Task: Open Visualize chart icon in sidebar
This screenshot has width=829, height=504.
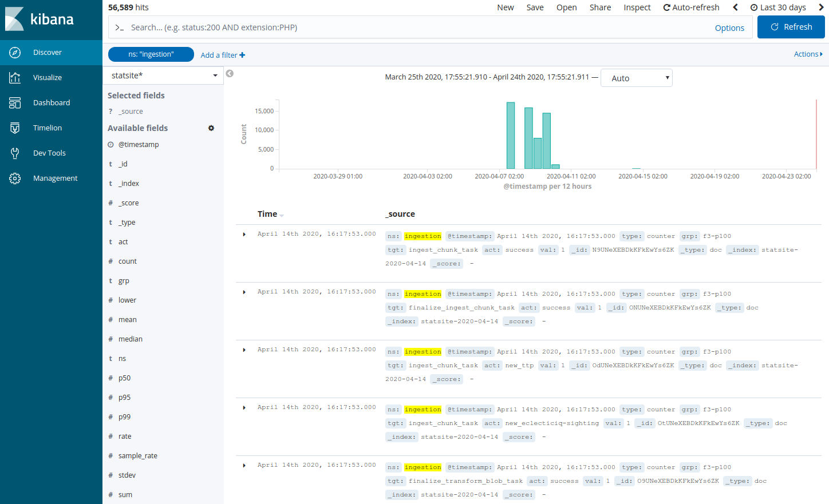Action: [x=15, y=78]
